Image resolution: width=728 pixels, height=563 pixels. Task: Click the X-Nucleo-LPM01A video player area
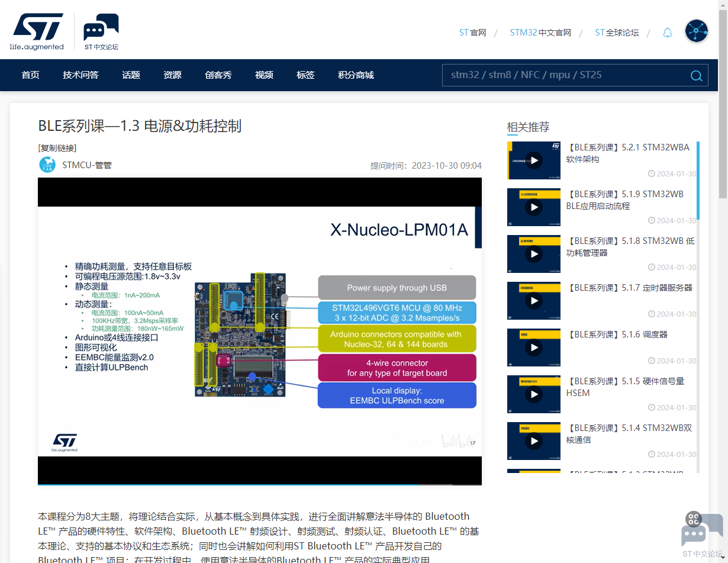pyautogui.click(x=260, y=331)
